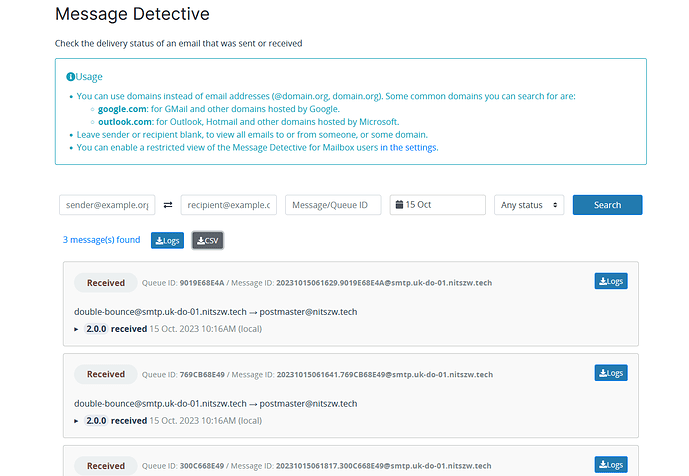Click the '3 message(s) found' text
This screenshot has width=689, height=476.
pyautogui.click(x=102, y=240)
